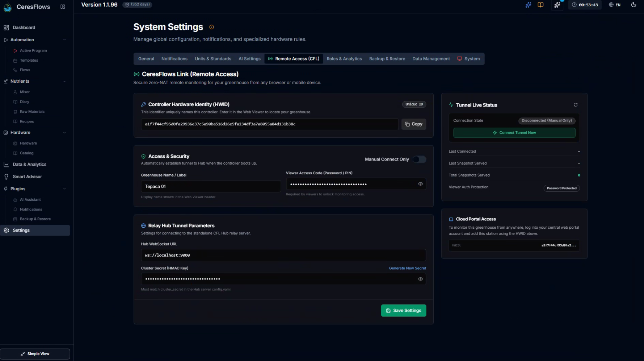Switch to the AI Settings tab
The width and height of the screenshot is (644, 361).
tap(249, 59)
